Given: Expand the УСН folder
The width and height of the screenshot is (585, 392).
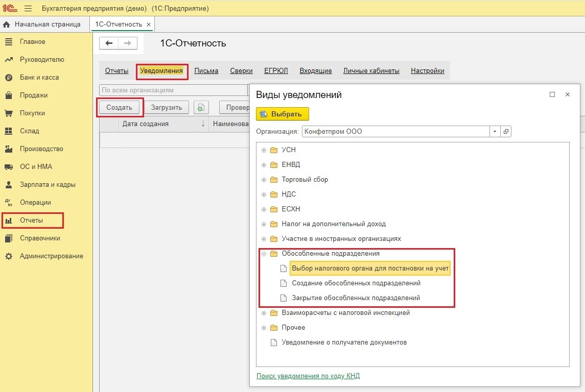Looking at the screenshot, I should (264, 150).
